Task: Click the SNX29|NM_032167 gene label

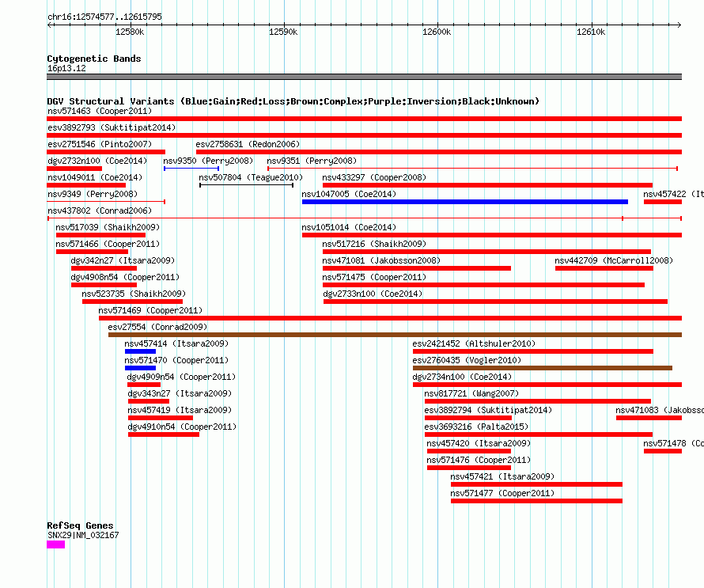Action: point(83,536)
